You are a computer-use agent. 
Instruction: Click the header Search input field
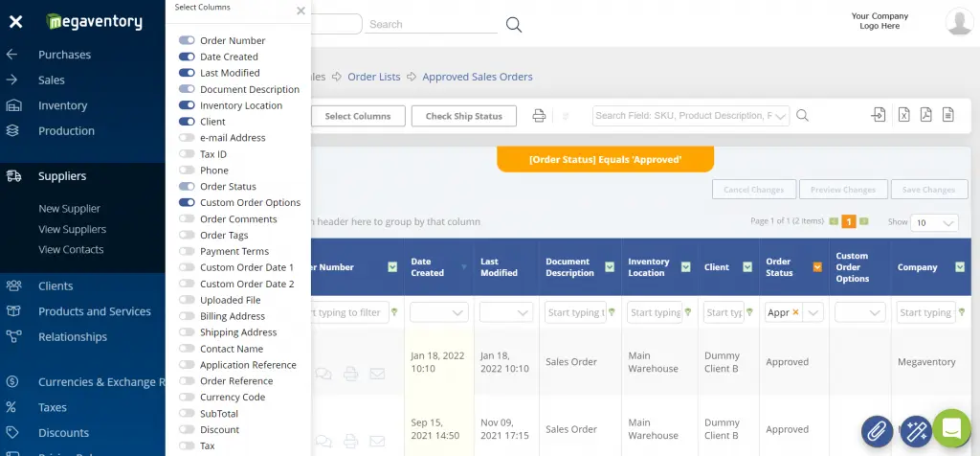[432, 24]
